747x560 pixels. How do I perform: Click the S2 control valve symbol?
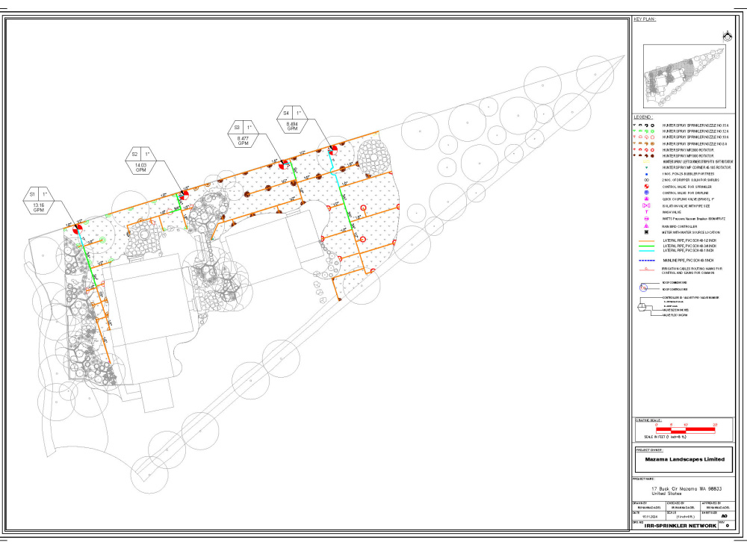point(185,194)
